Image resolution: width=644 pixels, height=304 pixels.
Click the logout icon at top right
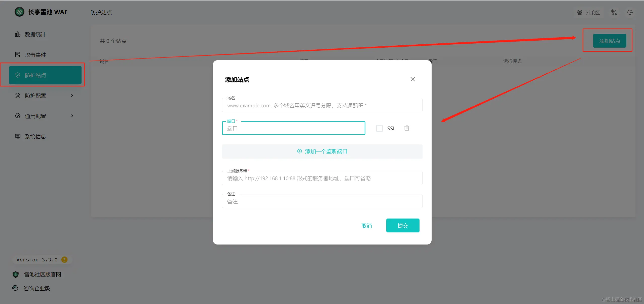click(630, 12)
